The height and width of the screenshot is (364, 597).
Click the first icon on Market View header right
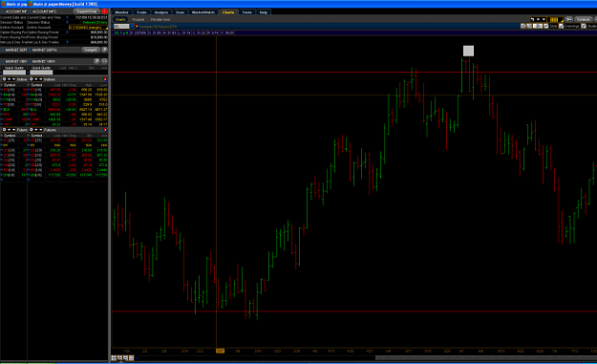[96, 61]
